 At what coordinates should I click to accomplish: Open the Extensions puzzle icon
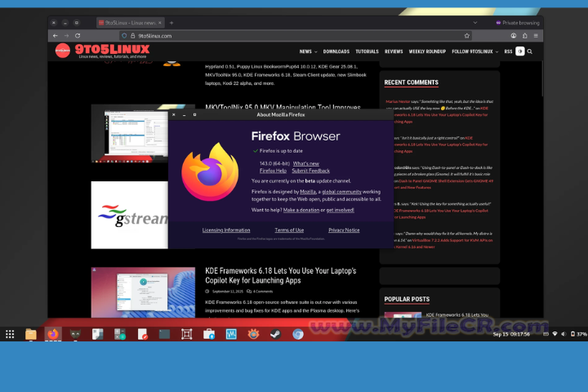pos(524,36)
